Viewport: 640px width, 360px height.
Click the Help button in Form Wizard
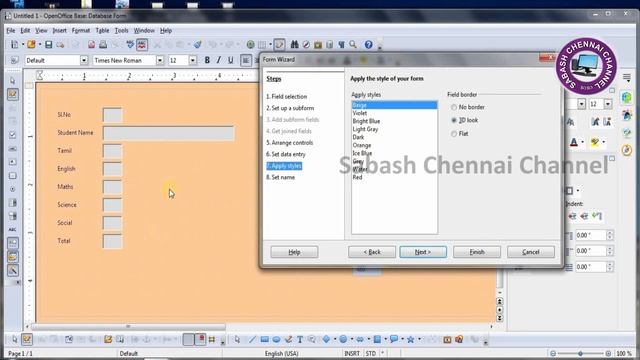294,252
